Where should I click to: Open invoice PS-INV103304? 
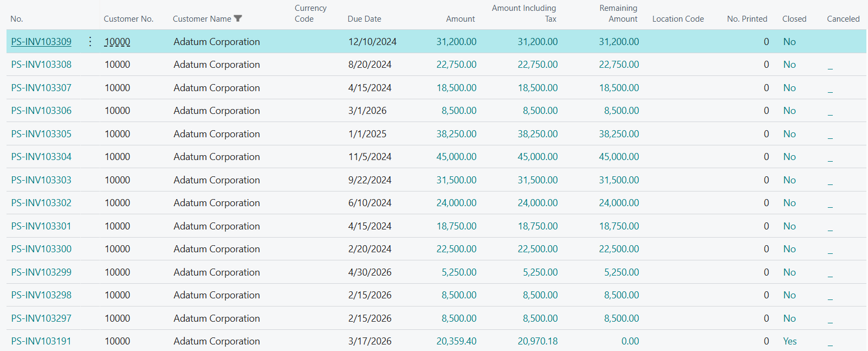coord(41,157)
